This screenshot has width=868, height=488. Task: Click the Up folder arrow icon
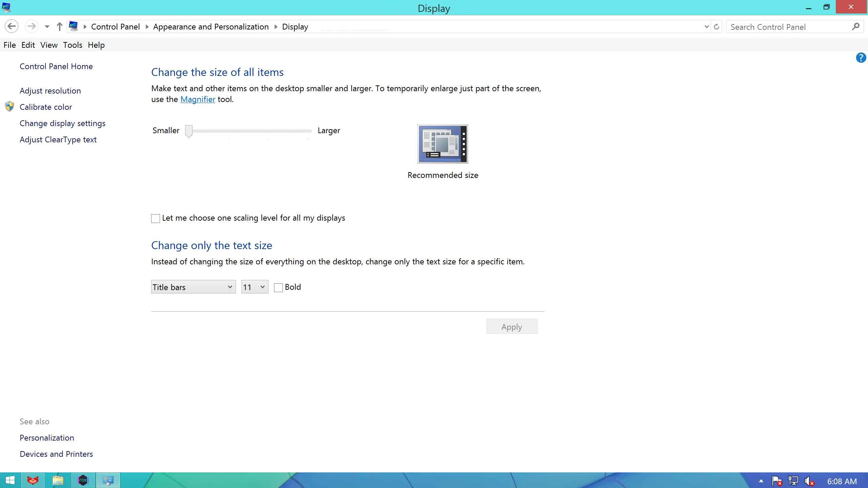[x=60, y=26]
